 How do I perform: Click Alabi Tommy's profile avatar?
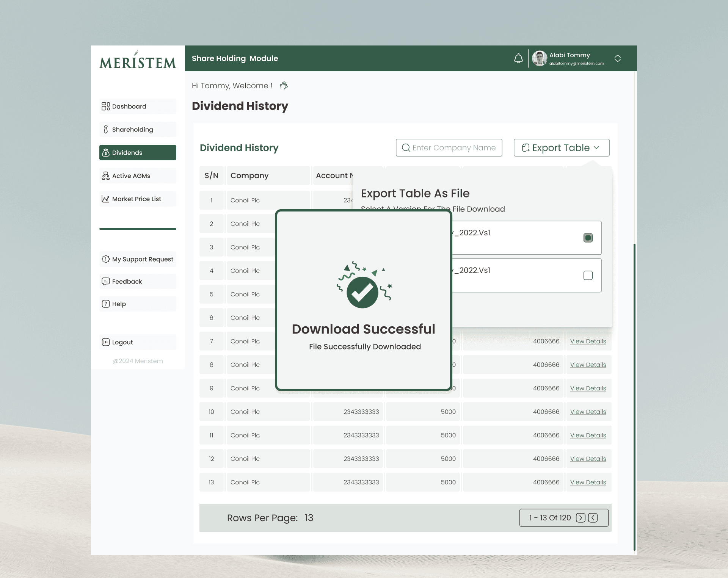tap(539, 58)
